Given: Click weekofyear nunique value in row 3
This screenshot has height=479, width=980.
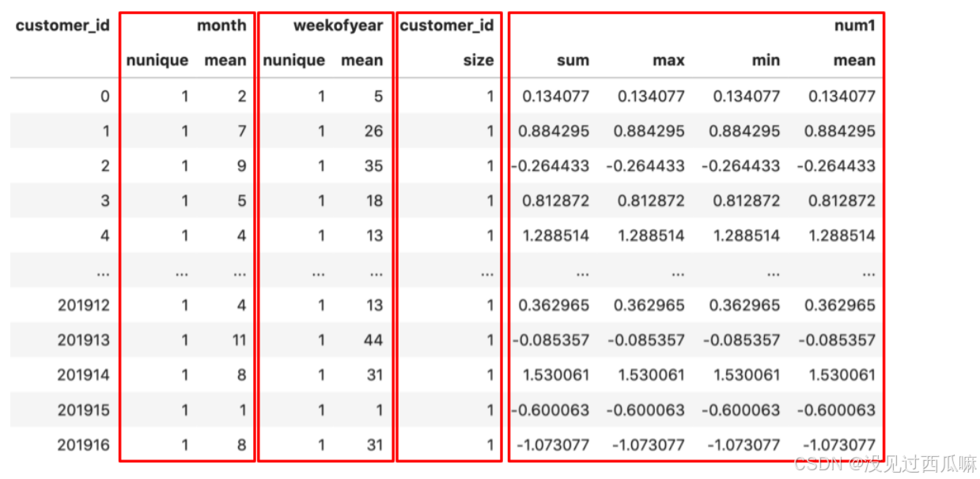Looking at the screenshot, I should (321, 201).
